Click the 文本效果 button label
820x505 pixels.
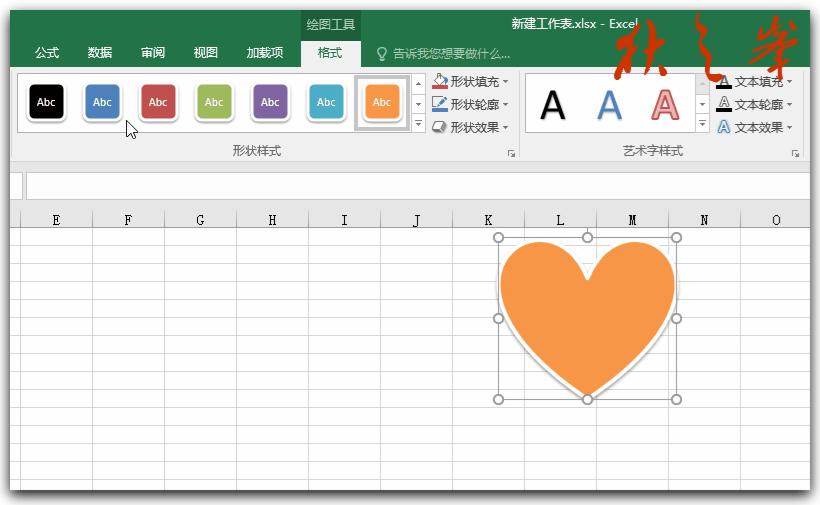759,127
